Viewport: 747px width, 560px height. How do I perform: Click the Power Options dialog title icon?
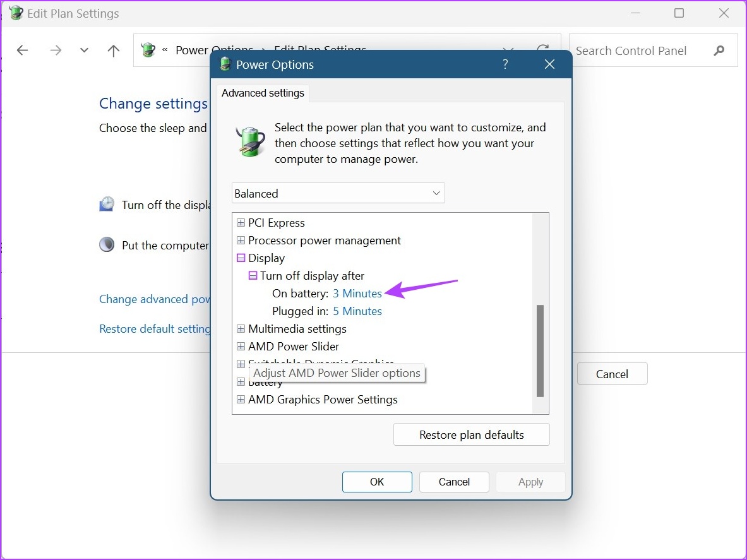point(225,64)
